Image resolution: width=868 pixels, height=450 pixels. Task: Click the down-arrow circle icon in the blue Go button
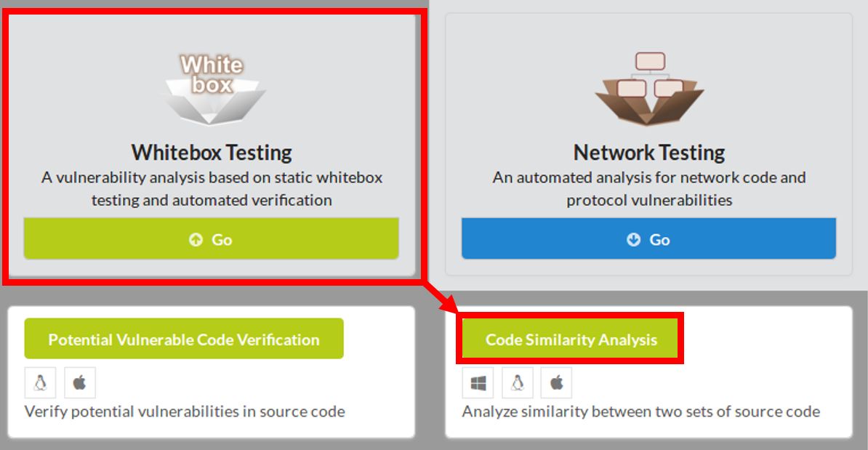coord(633,240)
